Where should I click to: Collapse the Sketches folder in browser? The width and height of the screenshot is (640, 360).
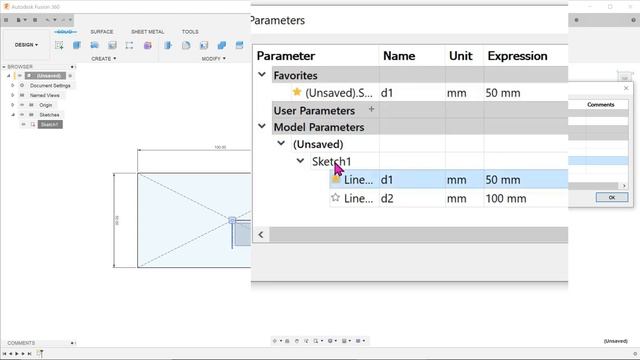[13, 115]
